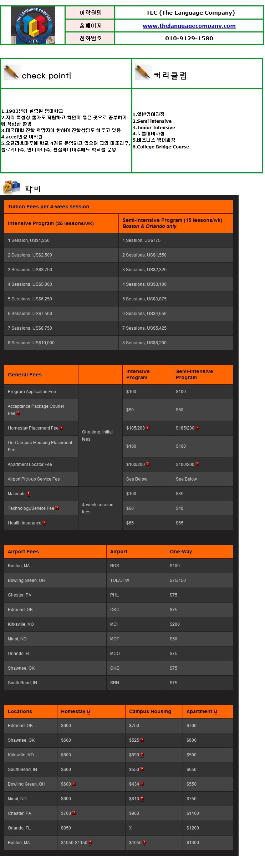Select the $75/150 Bowling Green fee
The height and width of the screenshot is (868, 265).
(178, 580)
